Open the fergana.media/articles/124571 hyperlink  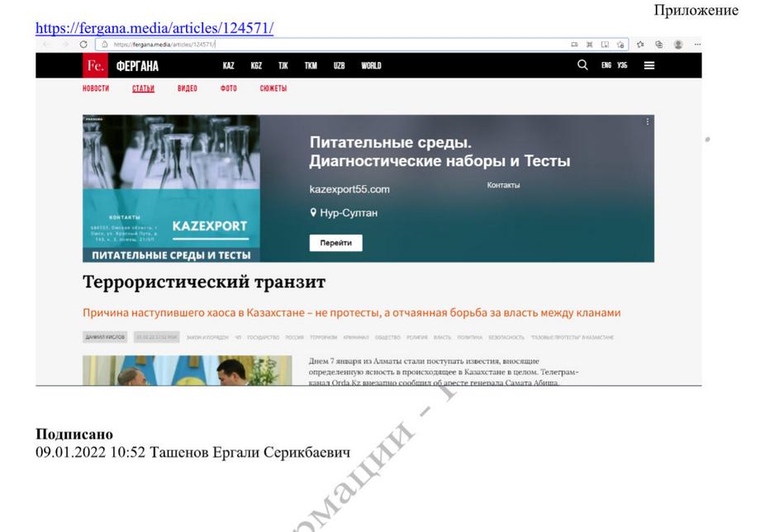(154, 27)
